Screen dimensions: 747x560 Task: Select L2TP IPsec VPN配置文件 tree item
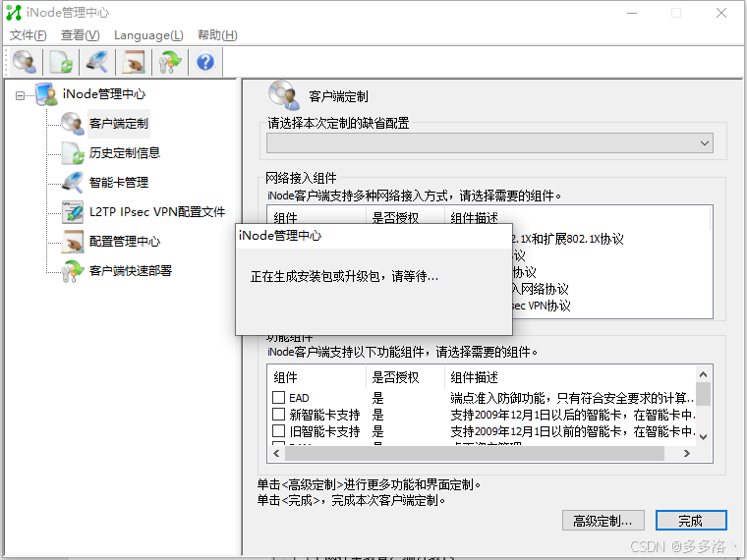click(157, 212)
